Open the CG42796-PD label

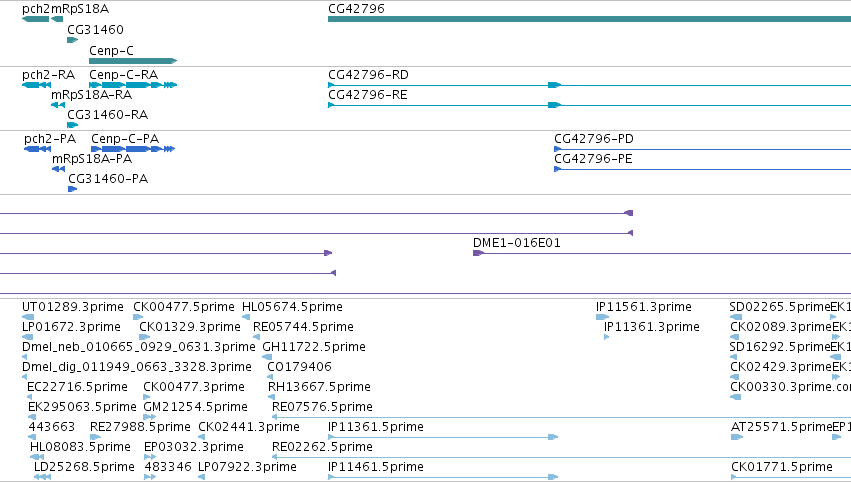(x=594, y=138)
